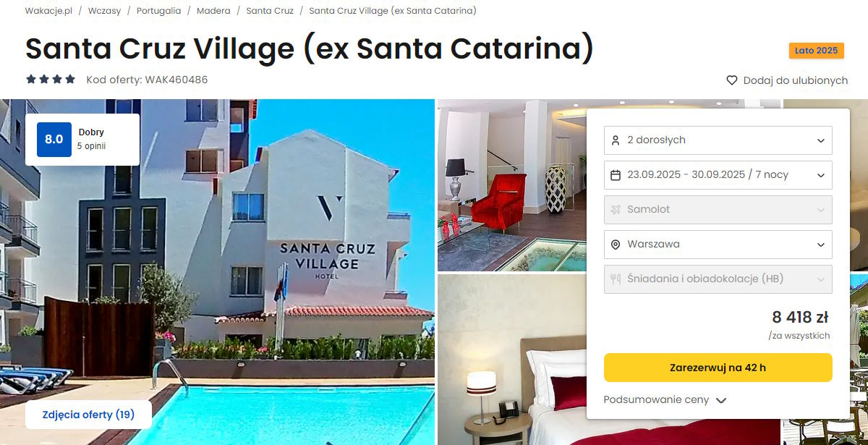Click the heart favorites icon
This screenshot has height=445, width=868.
732,80
